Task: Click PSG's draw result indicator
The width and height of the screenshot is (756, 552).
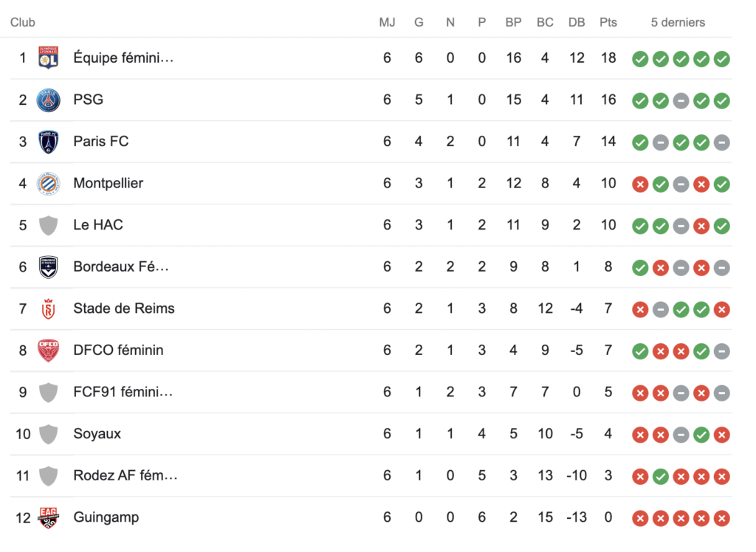Action: (x=681, y=101)
